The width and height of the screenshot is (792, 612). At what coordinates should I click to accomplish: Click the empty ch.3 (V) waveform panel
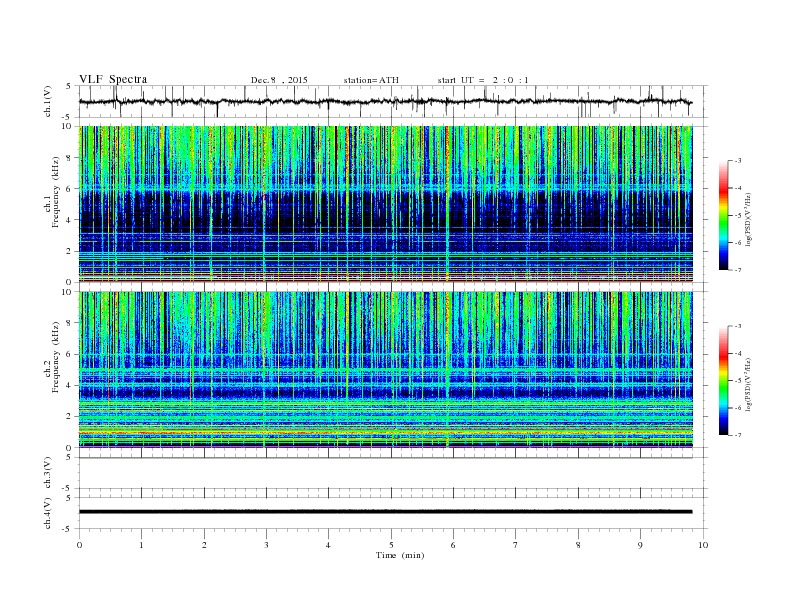coord(392,473)
